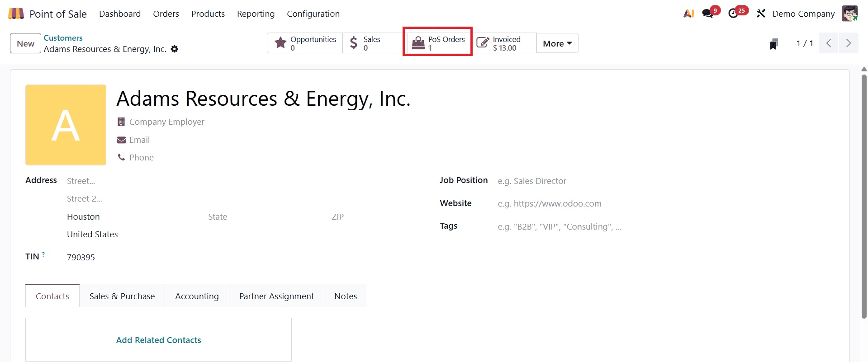Open the Products menu

click(x=208, y=14)
